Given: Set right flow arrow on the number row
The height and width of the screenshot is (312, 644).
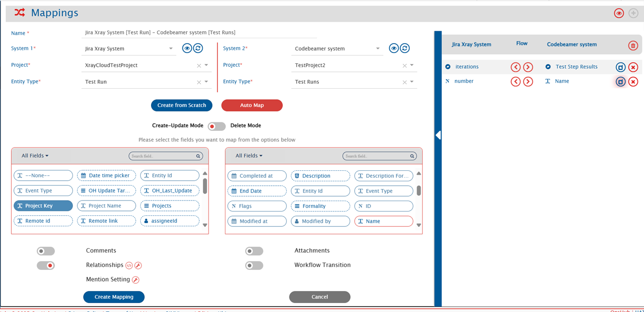Looking at the screenshot, I should 528,82.
